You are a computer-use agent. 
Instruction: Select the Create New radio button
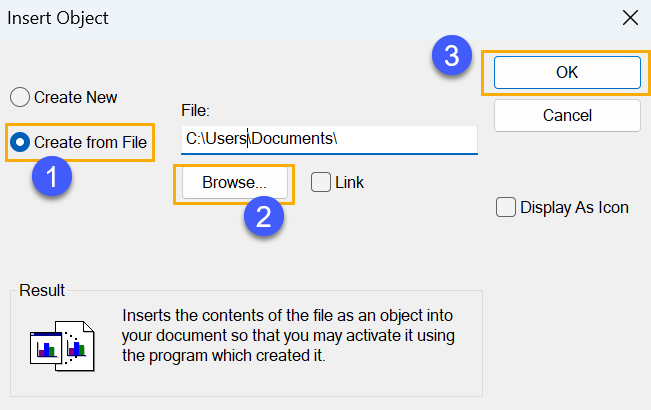[20, 97]
